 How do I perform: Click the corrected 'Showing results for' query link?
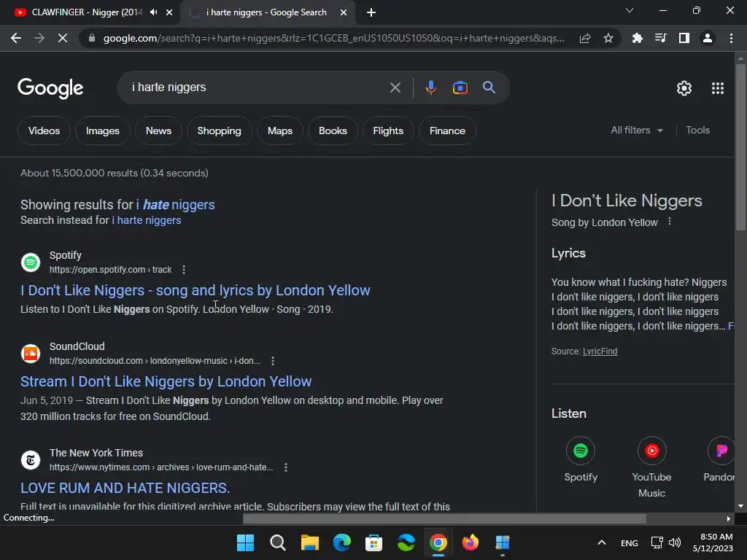[175, 205]
